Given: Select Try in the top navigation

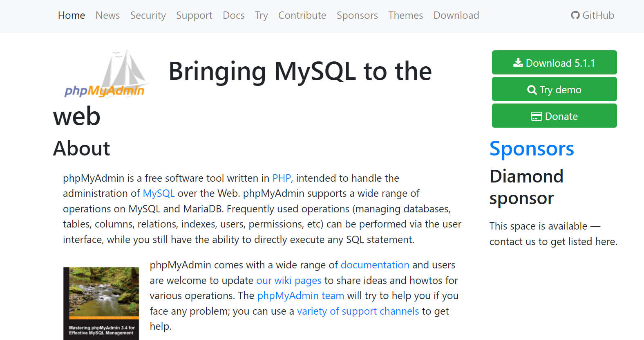Looking at the screenshot, I should point(262,16).
